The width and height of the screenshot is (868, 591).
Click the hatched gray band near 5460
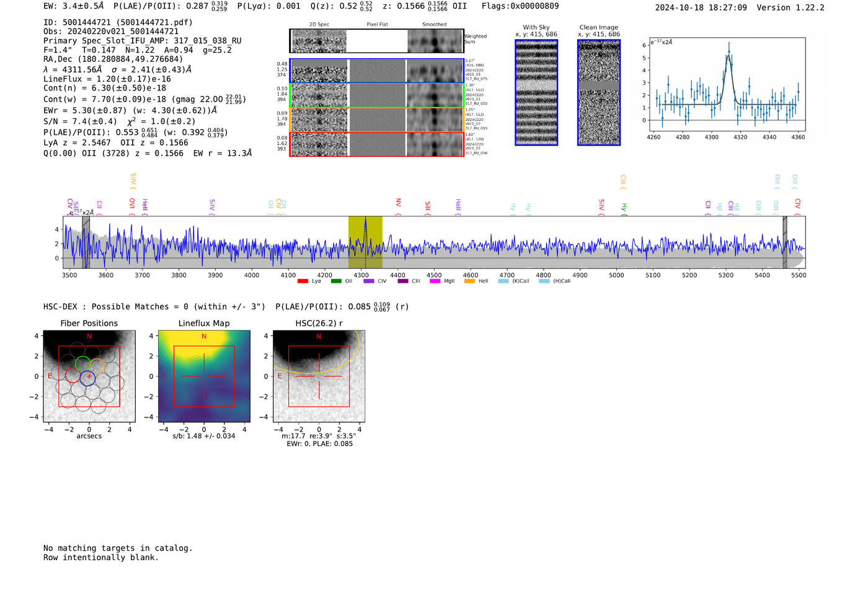click(785, 242)
